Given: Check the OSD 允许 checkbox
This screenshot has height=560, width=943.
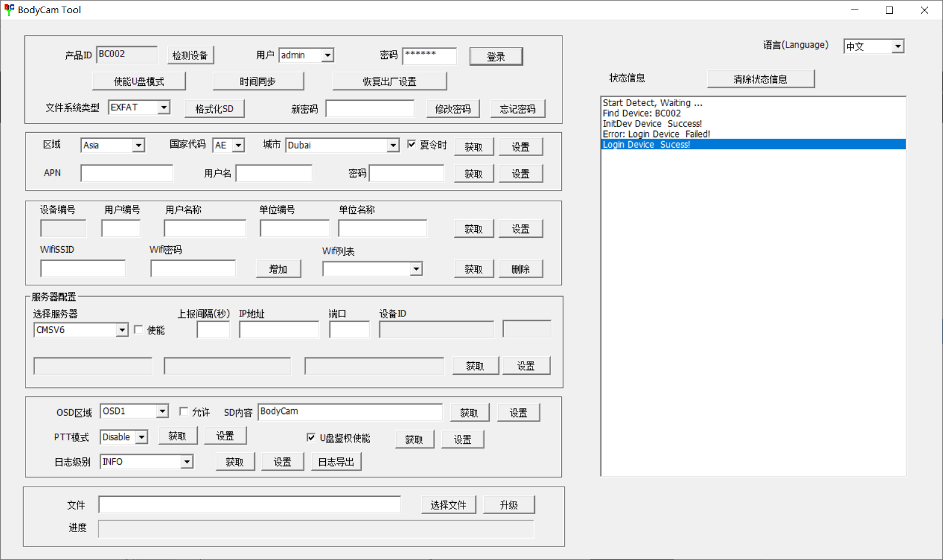Looking at the screenshot, I should pos(184,411).
